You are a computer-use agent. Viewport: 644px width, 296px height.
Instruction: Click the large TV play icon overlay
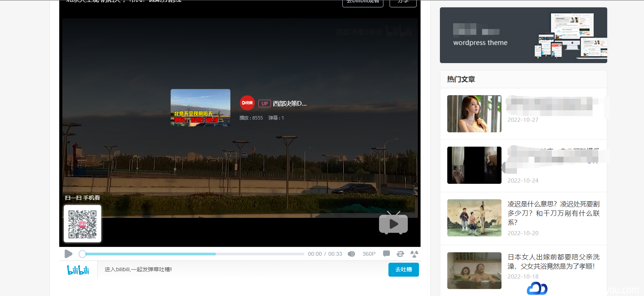click(393, 223)
